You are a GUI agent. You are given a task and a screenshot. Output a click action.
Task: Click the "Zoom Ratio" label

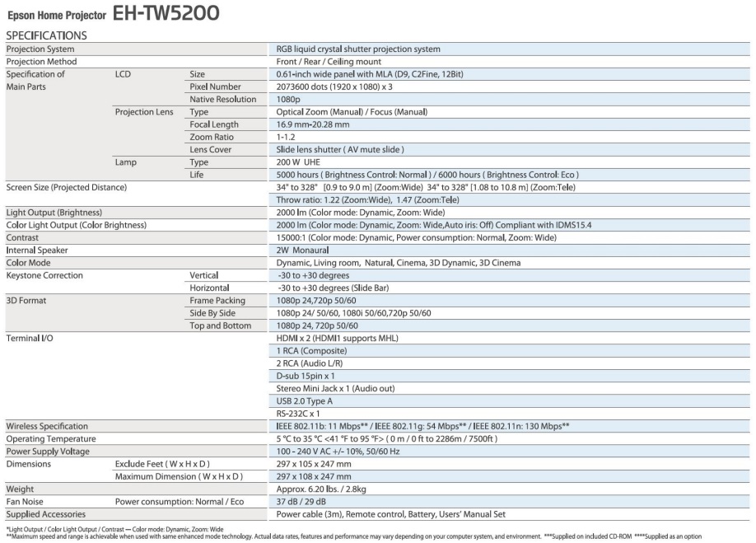pyautogui.click(x=212, y=137)
